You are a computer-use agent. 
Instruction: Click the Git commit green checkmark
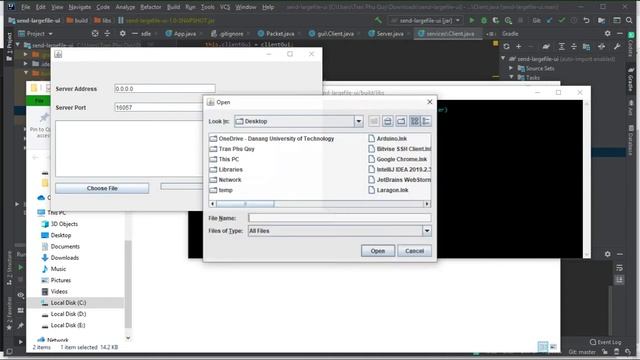coord(562,20)
